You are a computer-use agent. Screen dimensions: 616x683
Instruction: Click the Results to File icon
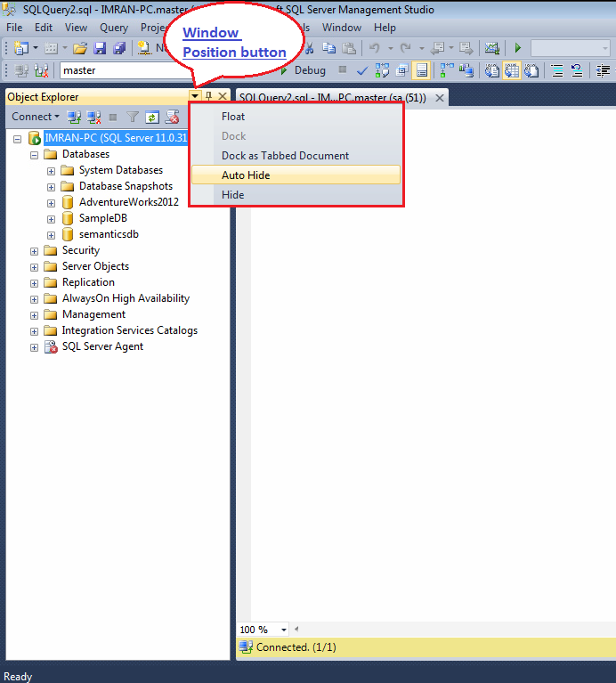tap(531, 70)
